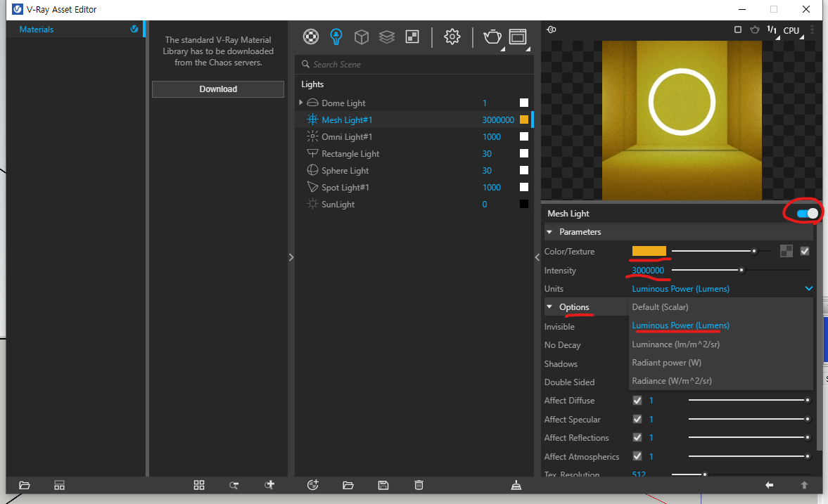The image size is (828, 504).
Task: Select SunLight in the lights list
Action: point(338,205)
